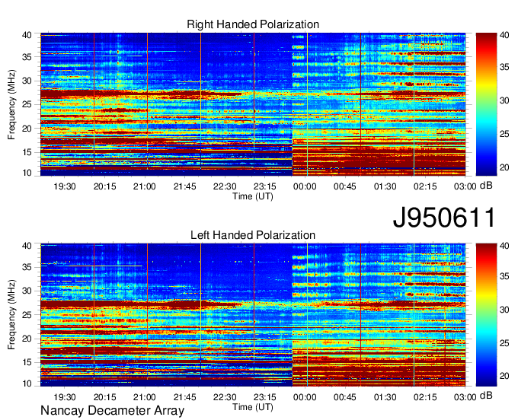Click the "Nancay Decameter Array" caption
518x420 pixels.
tap(112, 410)
